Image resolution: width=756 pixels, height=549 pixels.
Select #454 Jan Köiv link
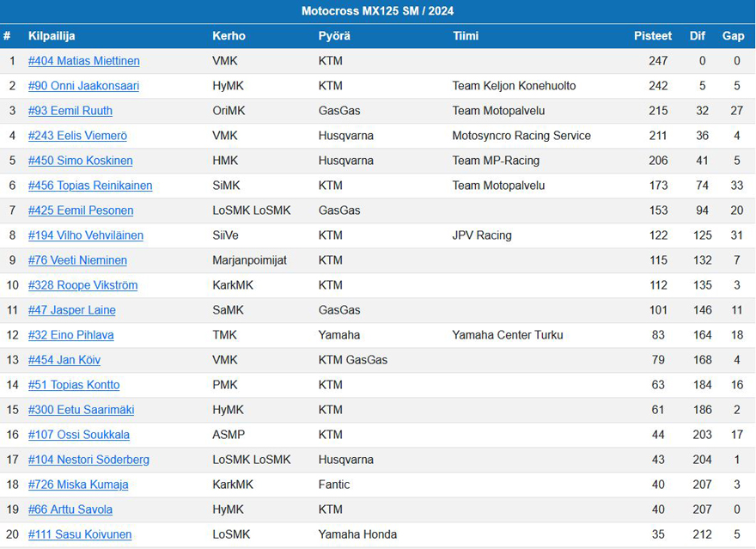coord(64,360)
